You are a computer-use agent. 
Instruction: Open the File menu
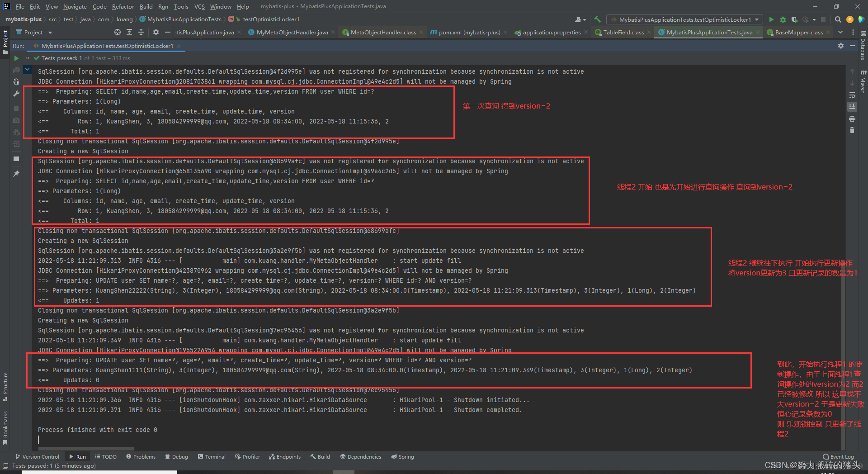point(20,6)
